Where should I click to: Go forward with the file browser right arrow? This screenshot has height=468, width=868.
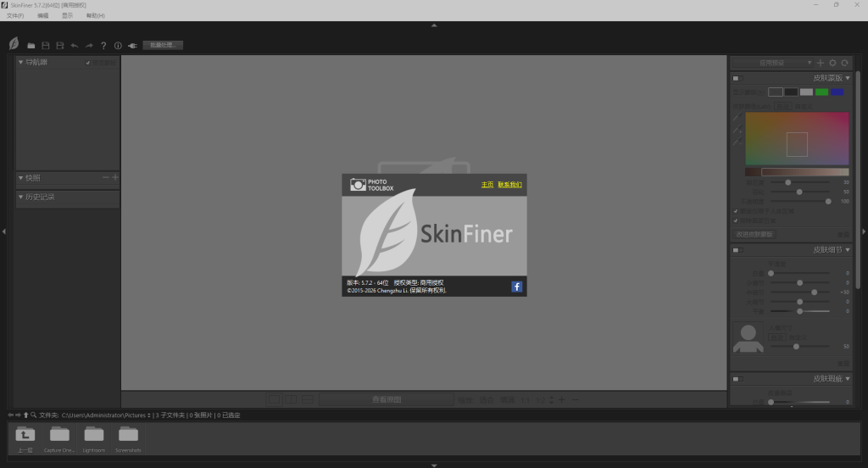click(x=19, y=415)
